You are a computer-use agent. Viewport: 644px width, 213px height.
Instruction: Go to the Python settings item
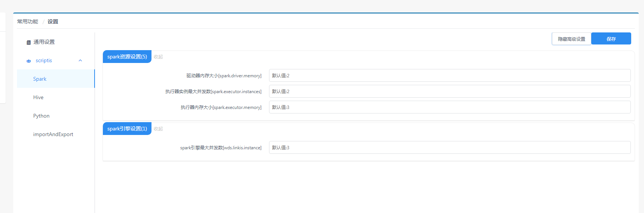[x=41, y=116]
